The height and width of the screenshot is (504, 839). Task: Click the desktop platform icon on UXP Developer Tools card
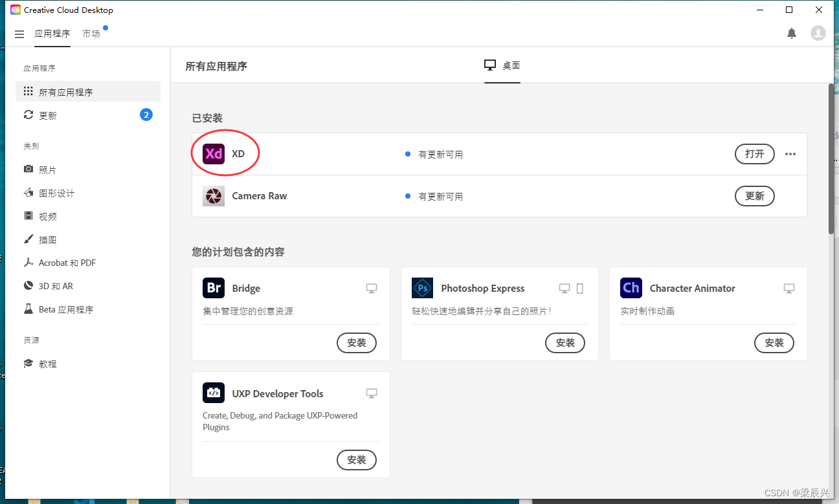(x=372, y=393)
